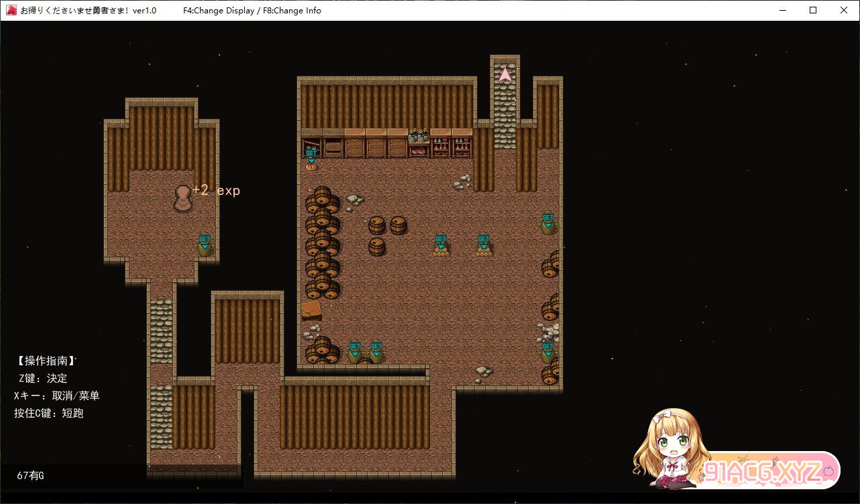Maximize the game window
The image size is (860, 504).
point(813,10)
